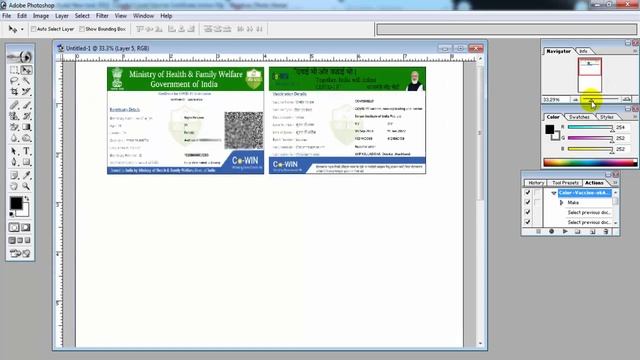Screen dimensions: 640x360
Task: Uncheck the Make step checkbox
Action: (527, 202)
